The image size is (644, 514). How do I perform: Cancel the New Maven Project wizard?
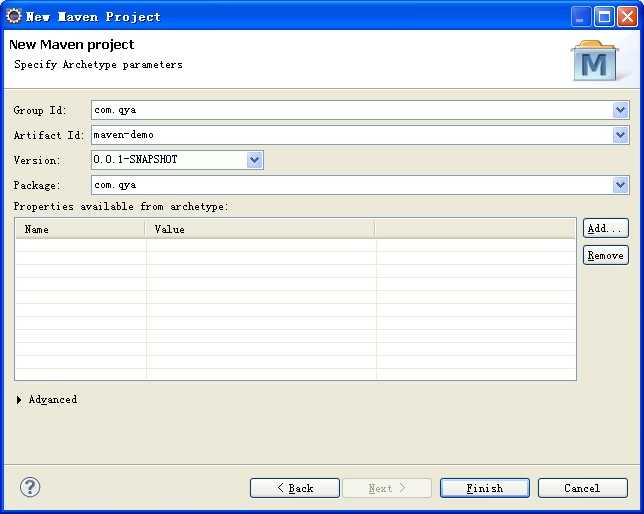(583, 488)
